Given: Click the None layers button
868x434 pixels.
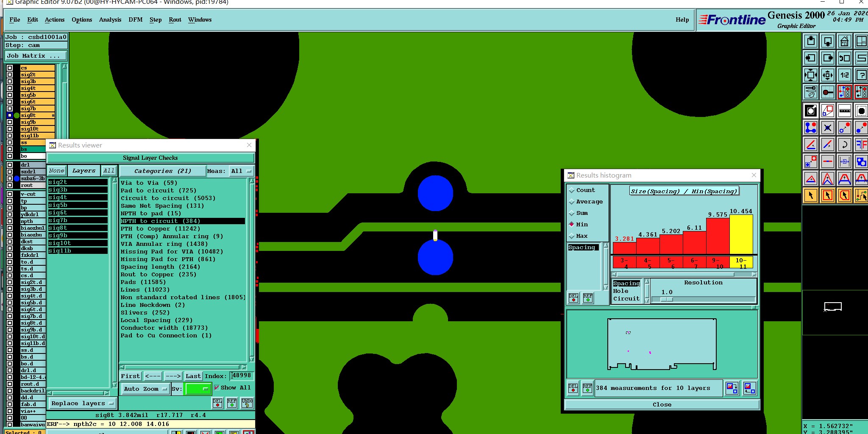Looking at the screenshot, I should (56, 171).
